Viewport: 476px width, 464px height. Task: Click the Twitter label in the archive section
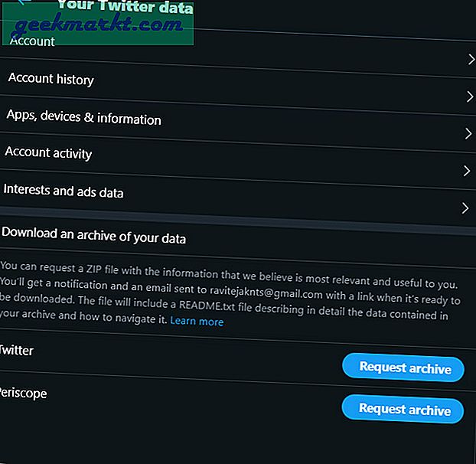[16, 351]
